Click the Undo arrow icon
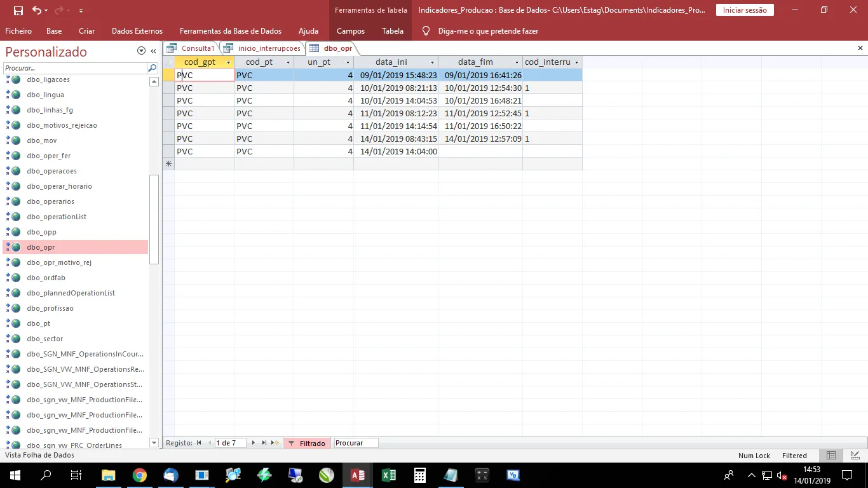868x488 pixels. pos(36,10)
